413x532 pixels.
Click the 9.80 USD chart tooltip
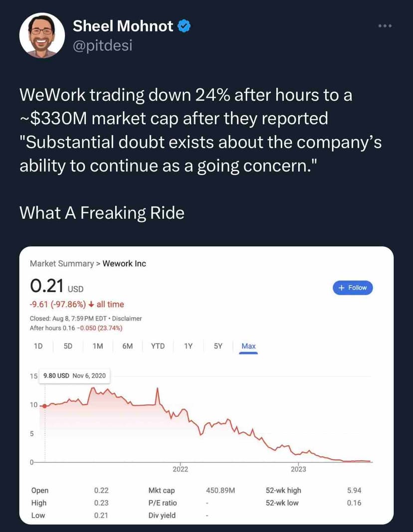(x=75, y=375)
